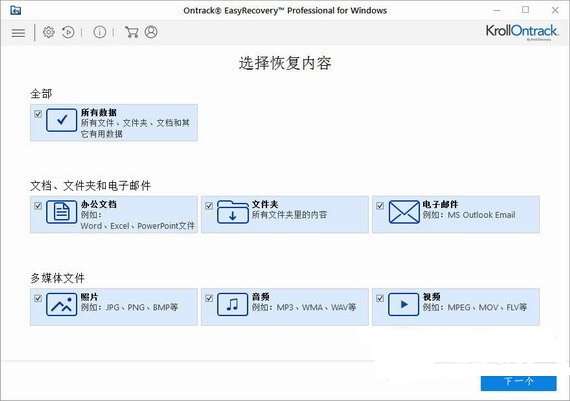Click the 视频 play icon
The width and height of the screenshot is (570, 401).
point(404,304)
